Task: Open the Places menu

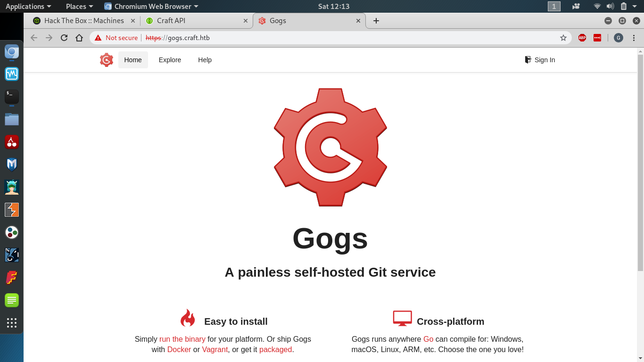Action: (x=76, y=6)
